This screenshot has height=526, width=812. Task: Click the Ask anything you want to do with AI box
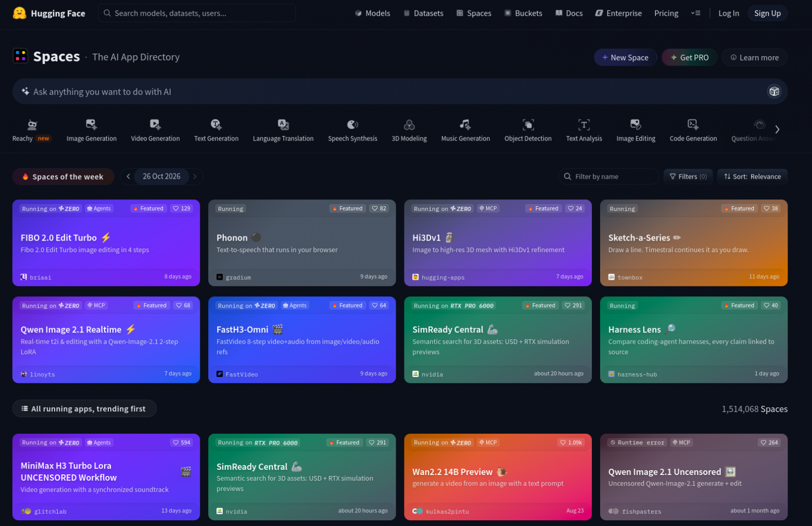(400, 92)
